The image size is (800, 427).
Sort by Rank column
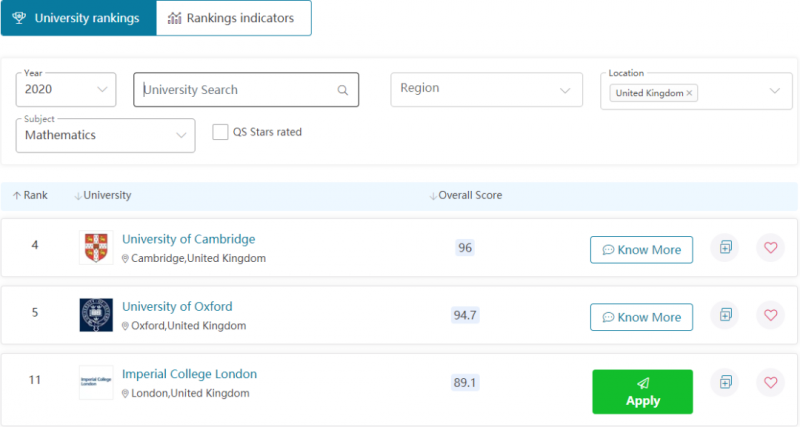(x=30, y=195)
